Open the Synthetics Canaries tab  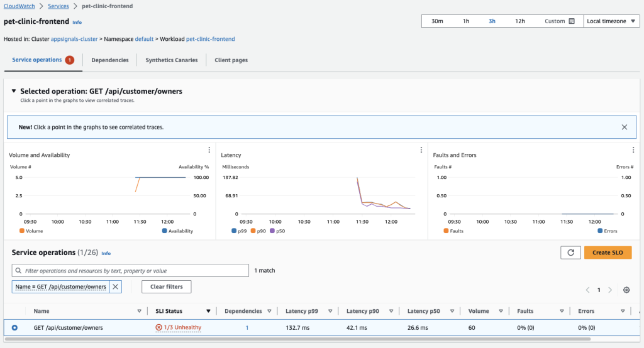[x=171, y=60]
